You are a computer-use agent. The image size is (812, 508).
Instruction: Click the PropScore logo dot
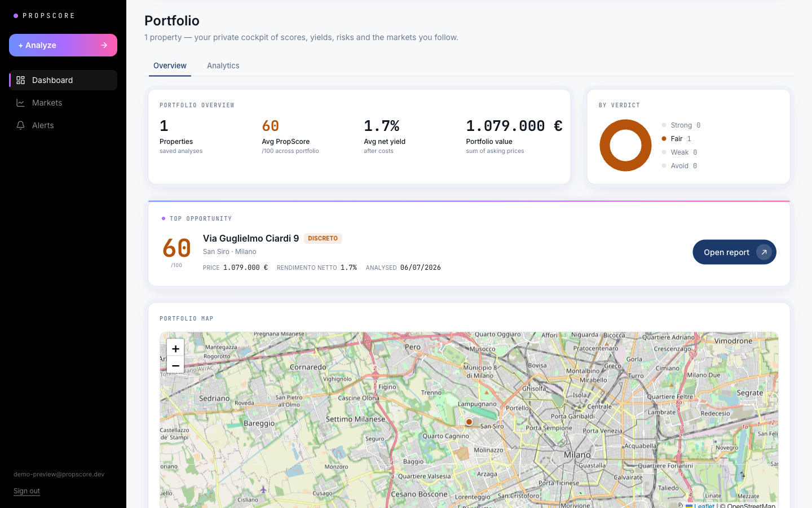point(16,16)
